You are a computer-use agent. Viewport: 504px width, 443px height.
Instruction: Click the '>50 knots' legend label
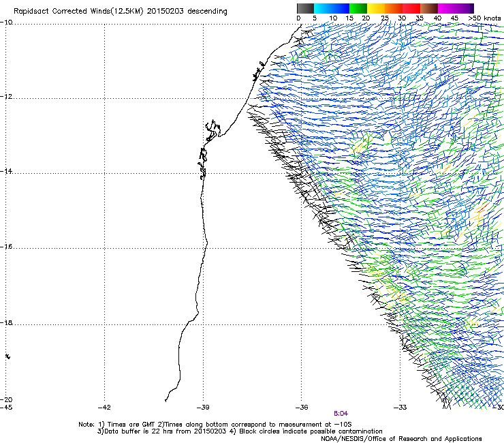[x=484, y=18]
